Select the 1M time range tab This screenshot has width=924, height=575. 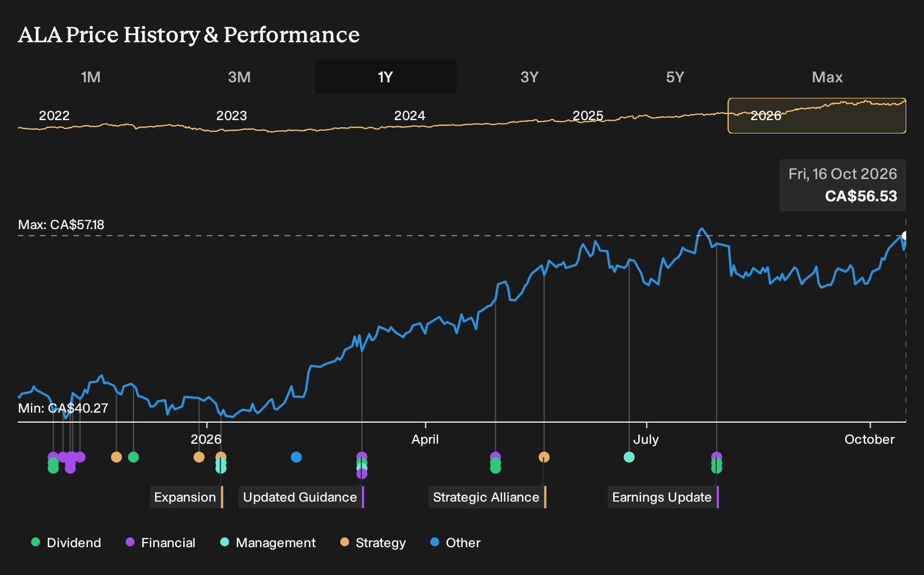91,77
